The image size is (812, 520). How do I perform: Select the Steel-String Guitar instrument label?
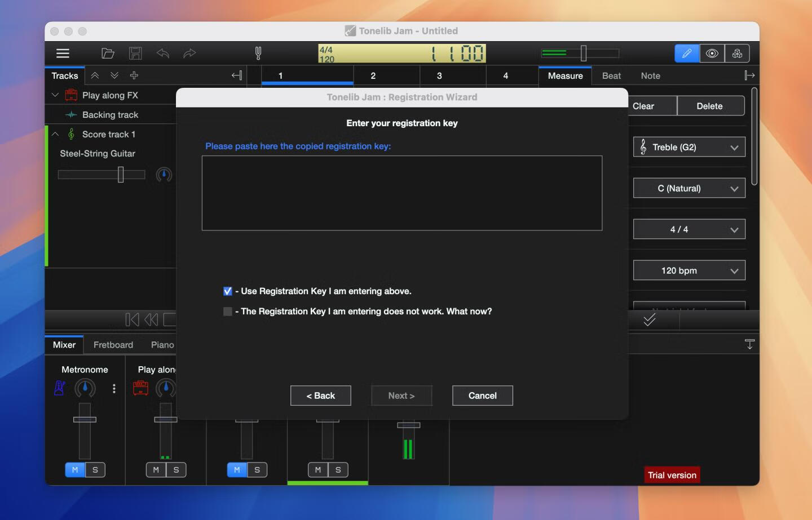(98, 153)
